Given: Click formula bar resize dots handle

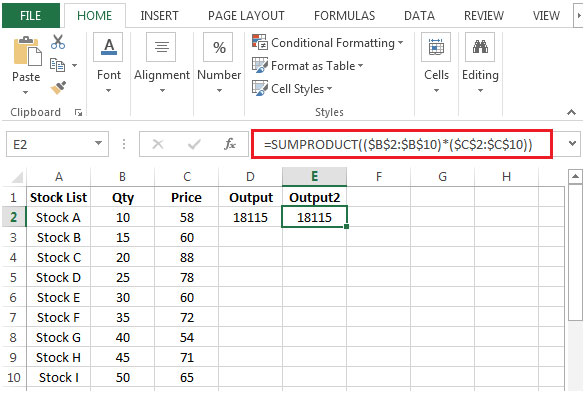Looking at the screenshot, I should point(124,144).
